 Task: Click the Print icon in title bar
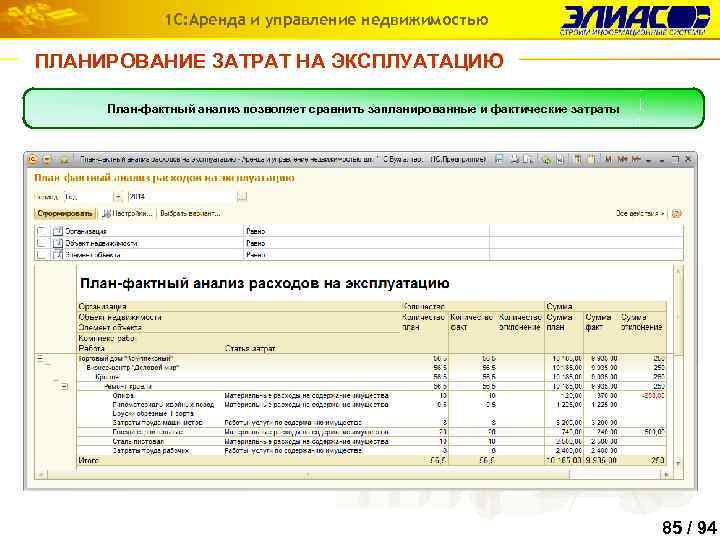pos(516,159)
